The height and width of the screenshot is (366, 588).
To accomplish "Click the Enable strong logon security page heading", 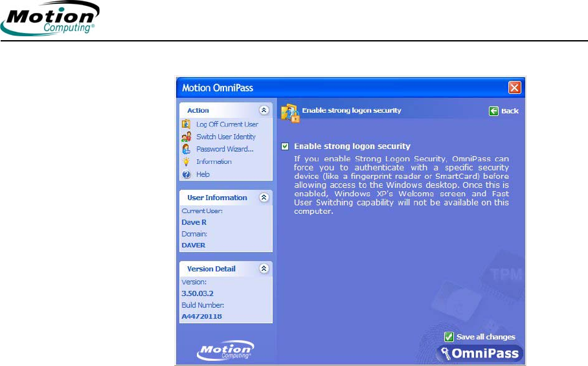I will coord(352,111).
